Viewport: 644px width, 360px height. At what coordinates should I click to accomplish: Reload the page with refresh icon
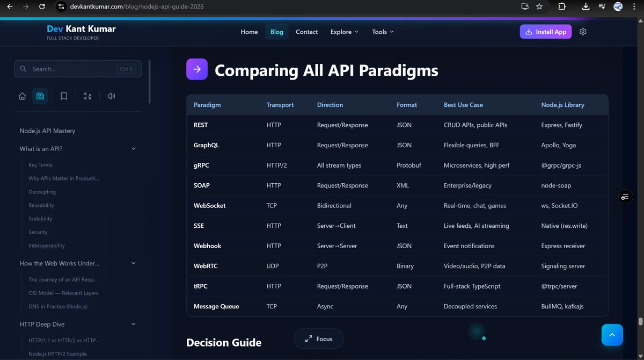42,6
